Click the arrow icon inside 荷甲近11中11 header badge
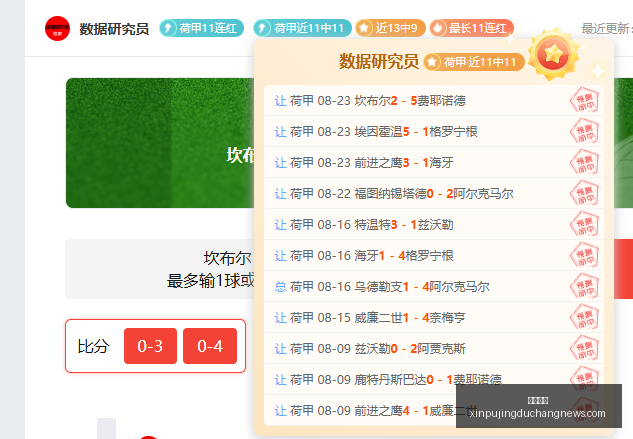The height and width of the screenshot is (439, 633). pyautogui.click(x=263, y=28)
